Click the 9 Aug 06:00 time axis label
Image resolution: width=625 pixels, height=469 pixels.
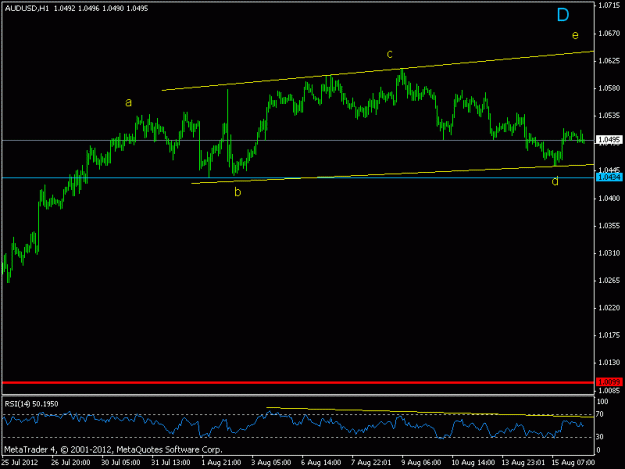(x=421, y=462)
